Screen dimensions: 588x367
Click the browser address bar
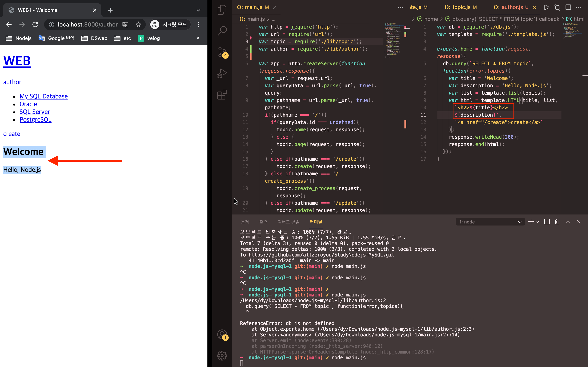[x=87, y=24]
